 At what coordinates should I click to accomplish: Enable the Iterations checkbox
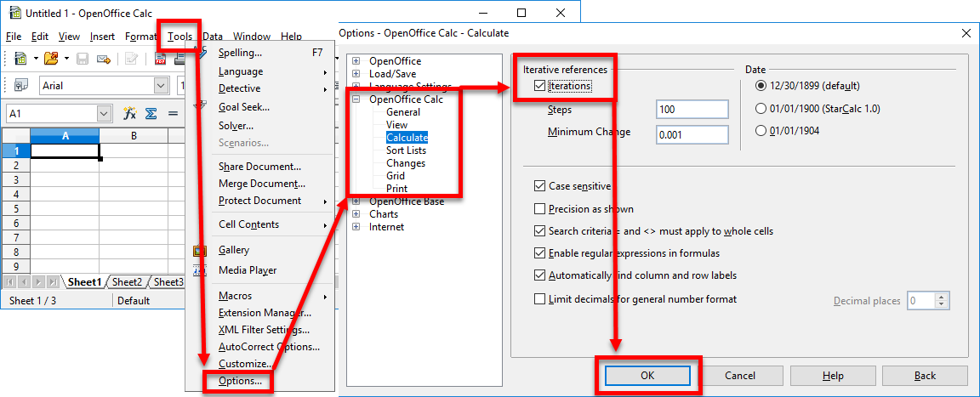tap(540, 86)
